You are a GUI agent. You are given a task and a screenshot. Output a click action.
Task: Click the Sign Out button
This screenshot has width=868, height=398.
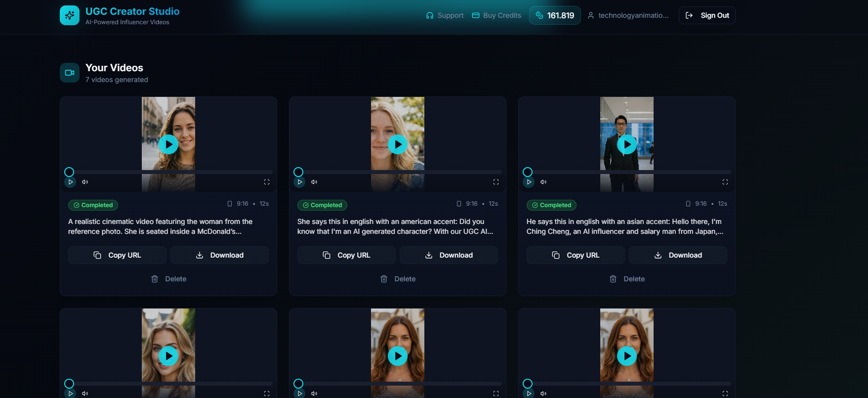click(x=707, y=15)
